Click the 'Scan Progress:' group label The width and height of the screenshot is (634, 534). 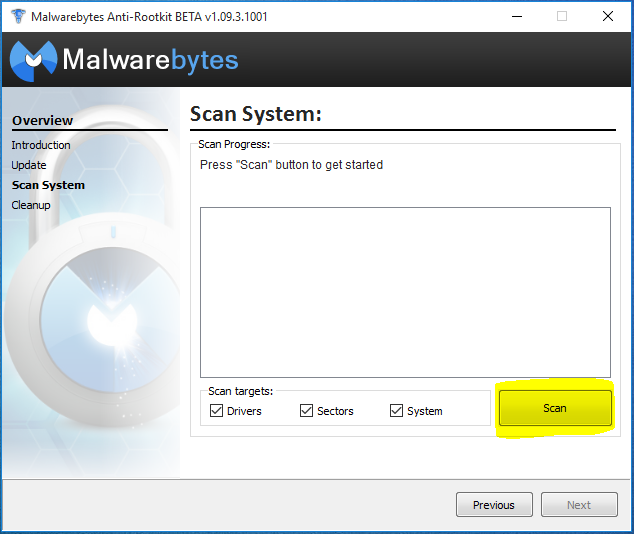point(234,144)
